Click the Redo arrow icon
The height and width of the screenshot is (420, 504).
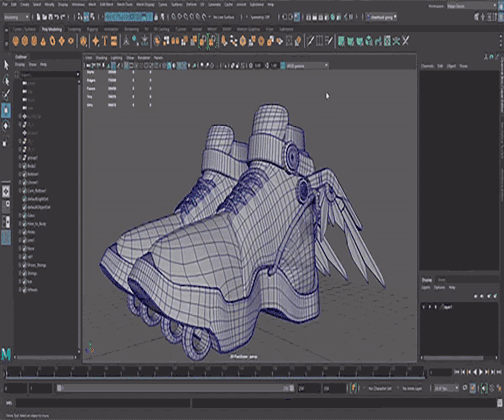click(x=63, y=17)
